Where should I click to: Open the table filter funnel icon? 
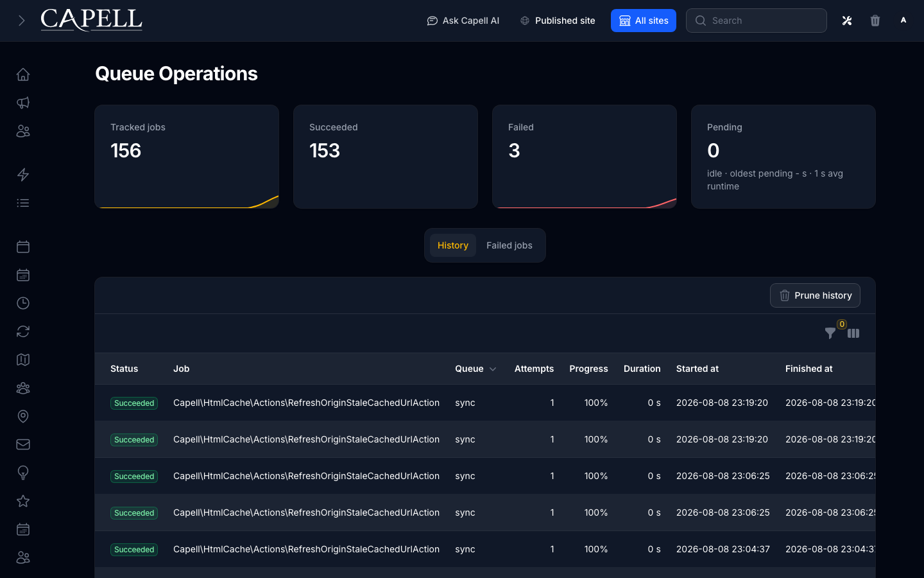pos(830,333)
